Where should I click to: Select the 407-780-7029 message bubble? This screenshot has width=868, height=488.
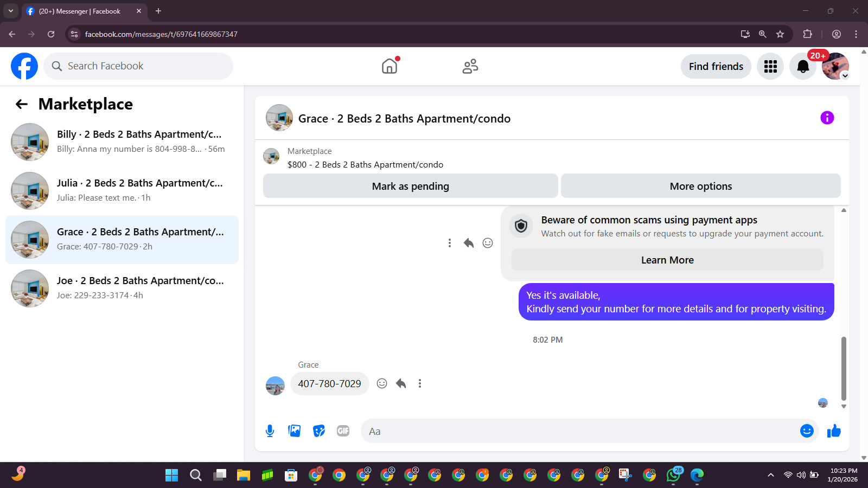point(330,383)
